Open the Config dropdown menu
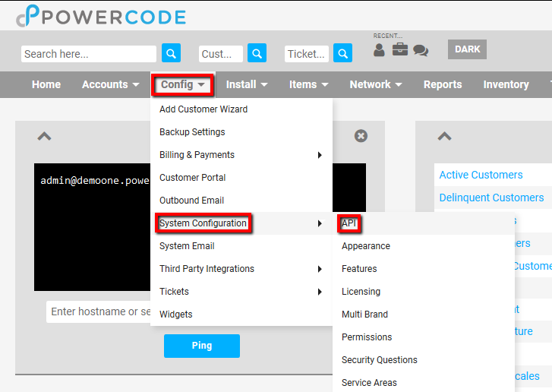Image resolution: width=552 pixels, height=392 pixels. point(182,84)
